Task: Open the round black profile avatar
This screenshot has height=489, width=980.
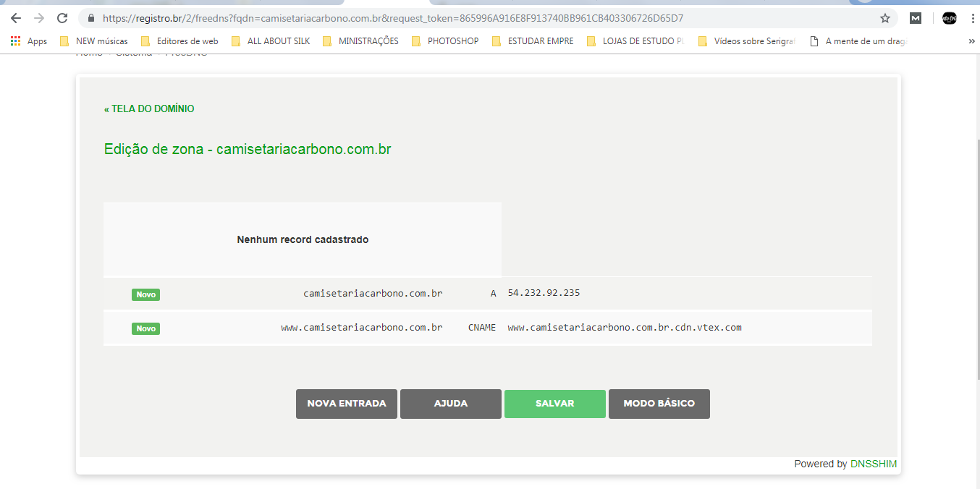Action: (949, 18)
